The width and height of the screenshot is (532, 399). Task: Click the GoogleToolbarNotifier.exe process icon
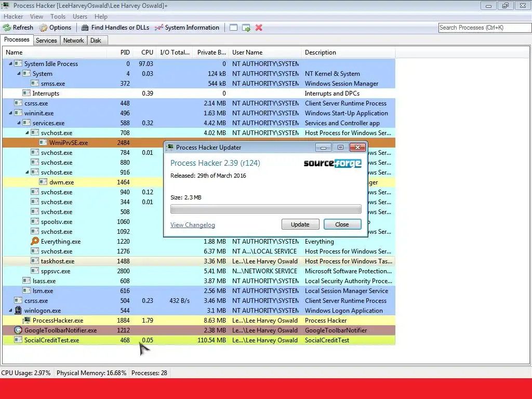pos(18,330)
